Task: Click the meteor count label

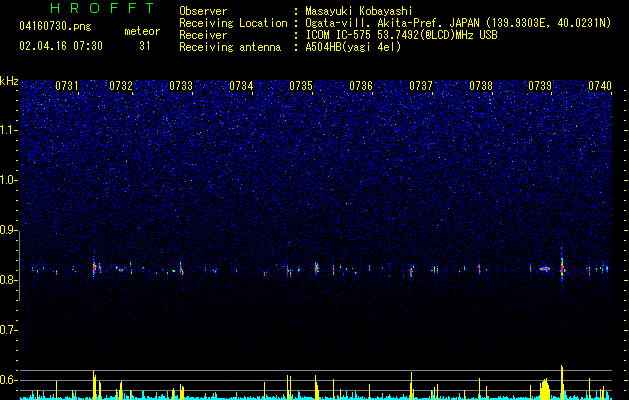Action: [x=142, y=31]
